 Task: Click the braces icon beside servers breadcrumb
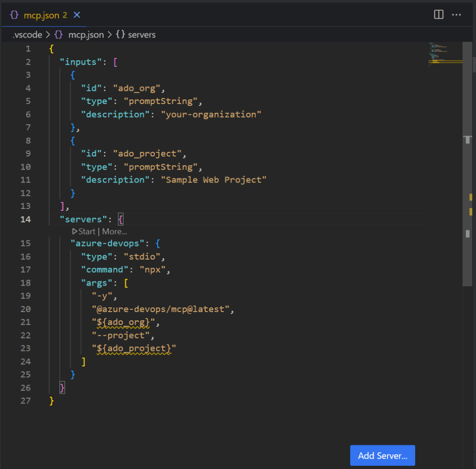pyautogui.click(x=120, y=35)
